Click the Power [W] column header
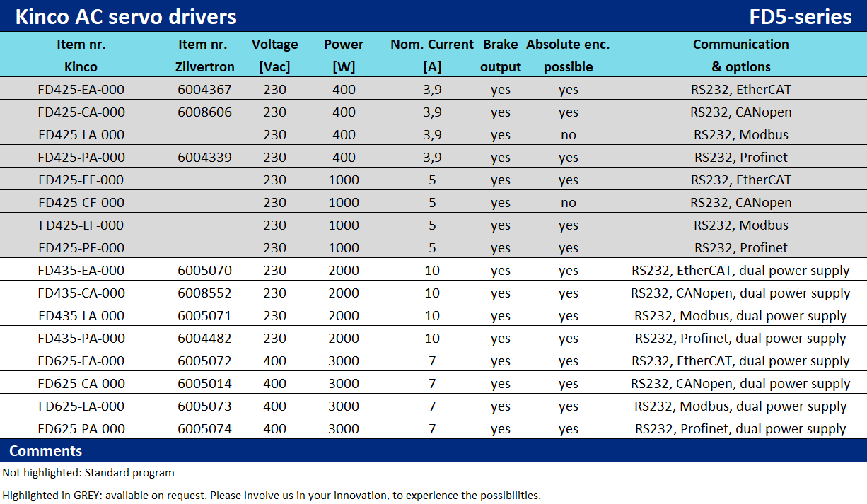This screenshot has width=867, height=504. 344,55
